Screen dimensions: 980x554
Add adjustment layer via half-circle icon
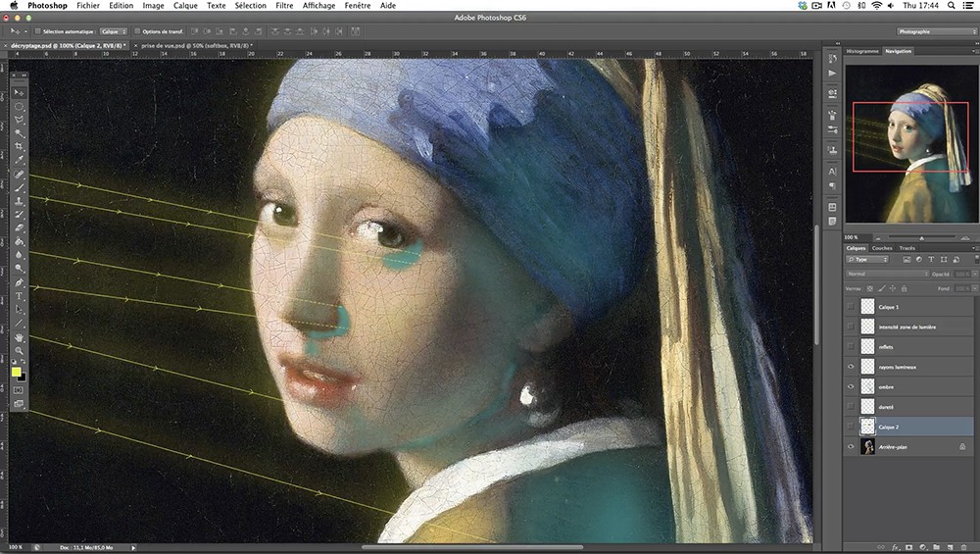(x=923, y=547)
